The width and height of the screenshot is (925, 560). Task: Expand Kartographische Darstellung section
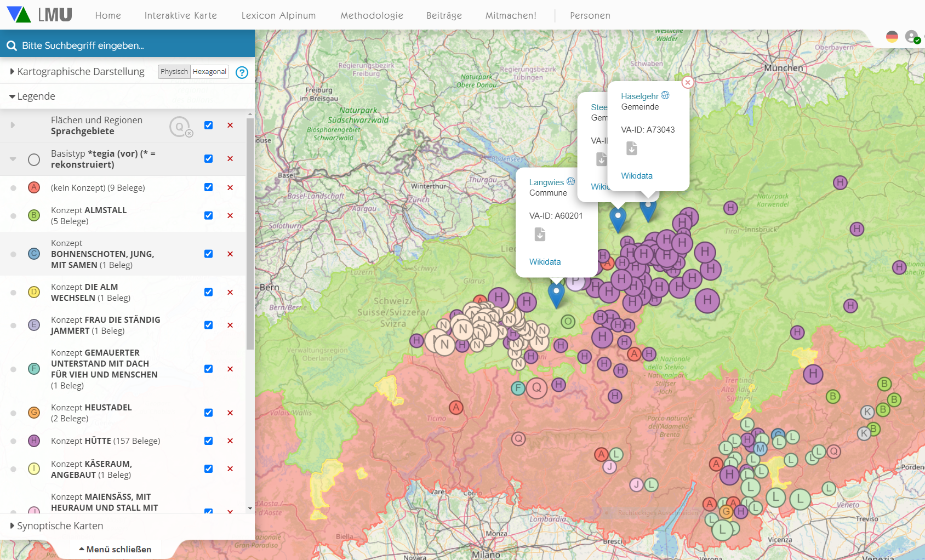click(77, 72)
